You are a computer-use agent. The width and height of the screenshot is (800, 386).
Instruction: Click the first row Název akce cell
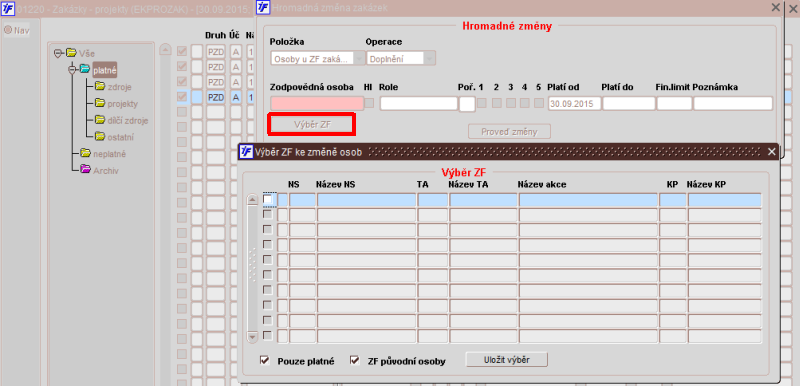[588, 200]
